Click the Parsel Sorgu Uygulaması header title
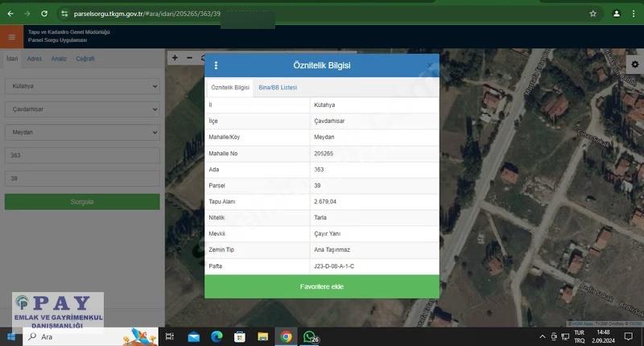 (x=57, y=40)
